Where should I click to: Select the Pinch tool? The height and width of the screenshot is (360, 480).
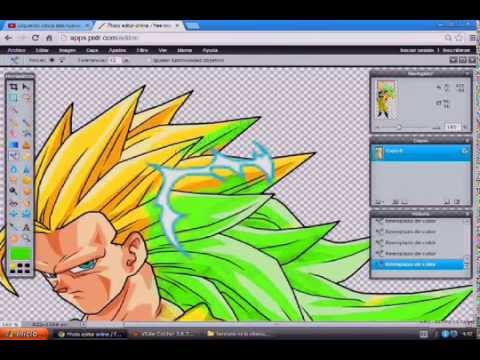tap(27, 214)
